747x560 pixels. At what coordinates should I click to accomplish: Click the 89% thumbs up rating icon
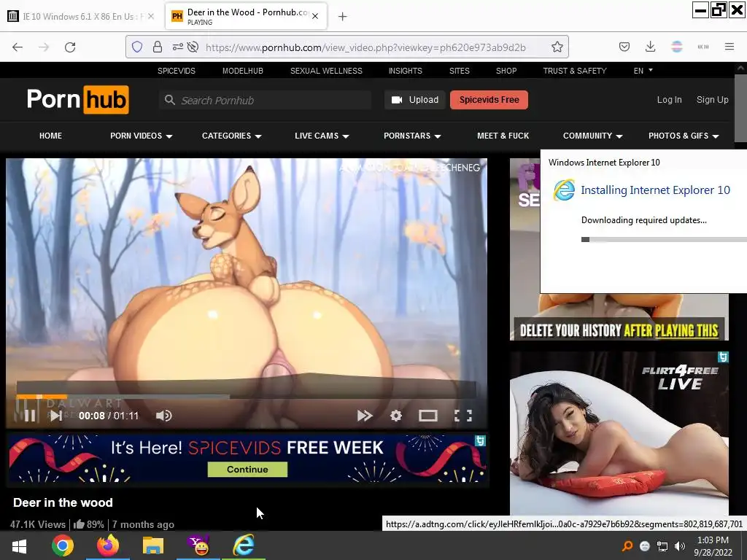point(79,524)
